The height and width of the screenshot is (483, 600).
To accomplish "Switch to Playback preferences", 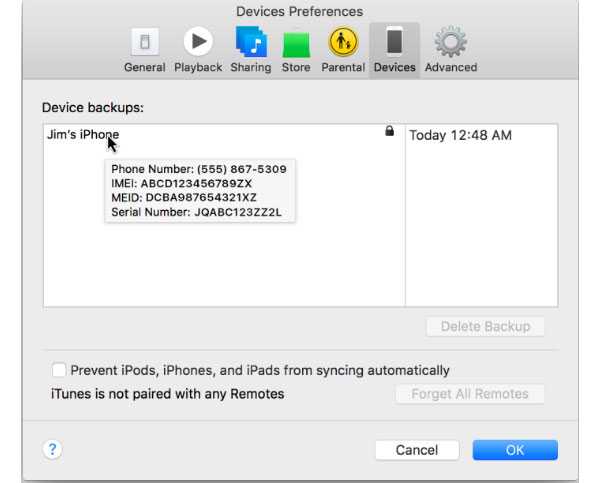I will pyautogui.click(x=198, y=49).
